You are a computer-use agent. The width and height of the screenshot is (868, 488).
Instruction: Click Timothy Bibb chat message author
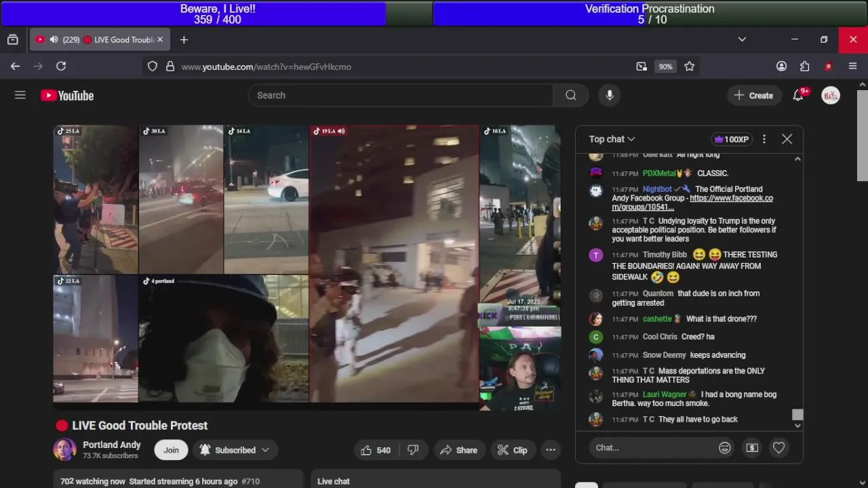tap(665, 255)
